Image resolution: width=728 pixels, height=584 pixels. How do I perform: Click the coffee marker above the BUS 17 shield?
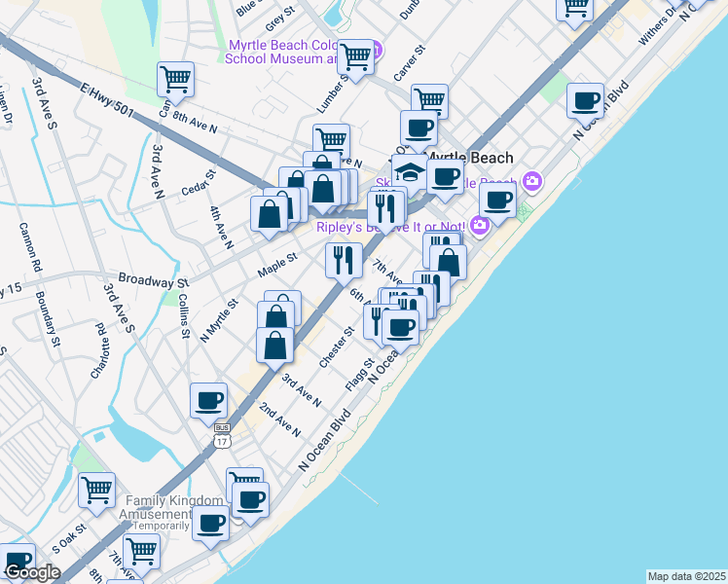coord(208,399)
